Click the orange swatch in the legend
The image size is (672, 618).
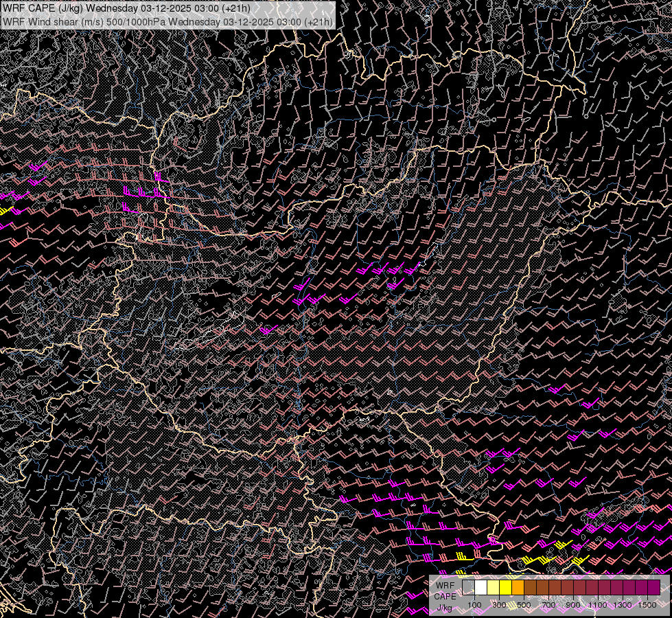(518, 587)
